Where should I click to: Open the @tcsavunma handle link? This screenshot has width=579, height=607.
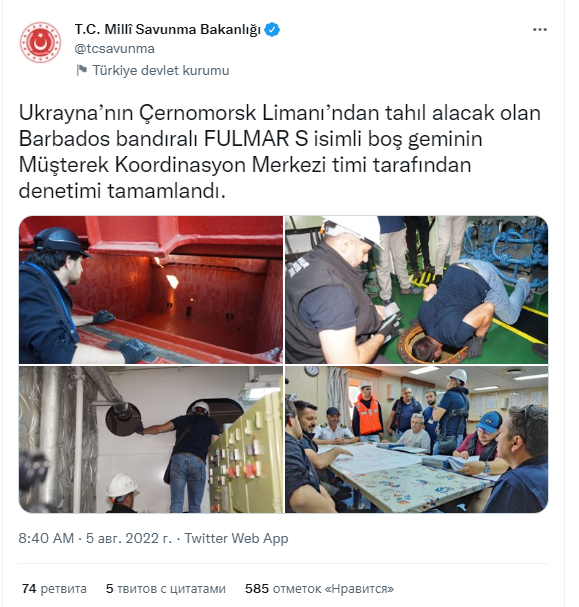[x=115, y=49]
